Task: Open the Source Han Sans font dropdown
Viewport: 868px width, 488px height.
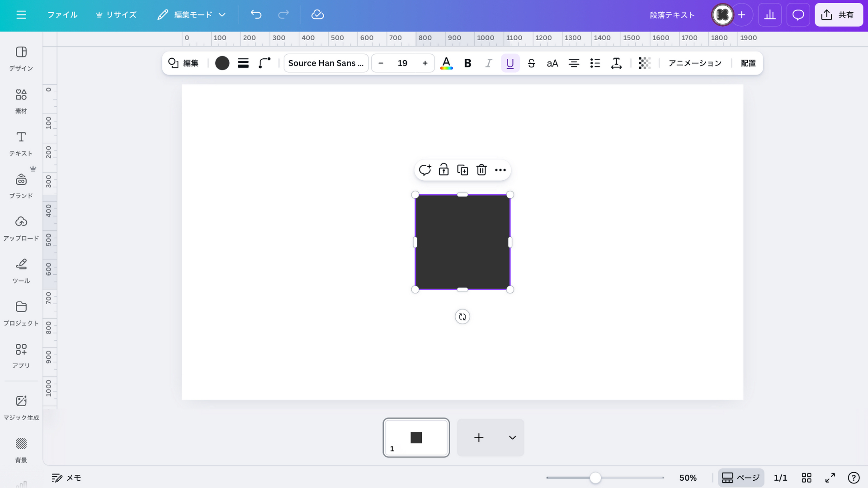Action: tap(326, 63)
